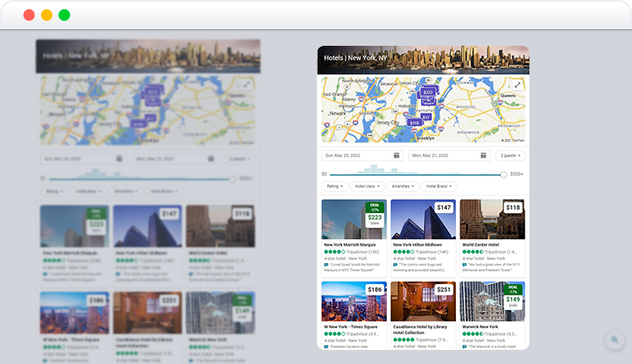Image resolution: width=632 pixels, height=364 pixels.
Task: Click the $147 price badge
Action: (444, 207)
